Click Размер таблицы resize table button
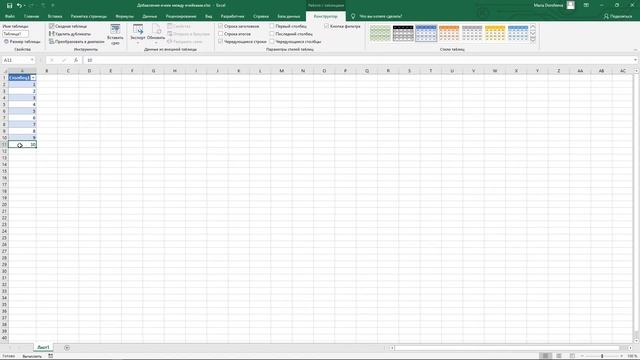This screenshot has width=640, height=360. [x=22, y=42]
